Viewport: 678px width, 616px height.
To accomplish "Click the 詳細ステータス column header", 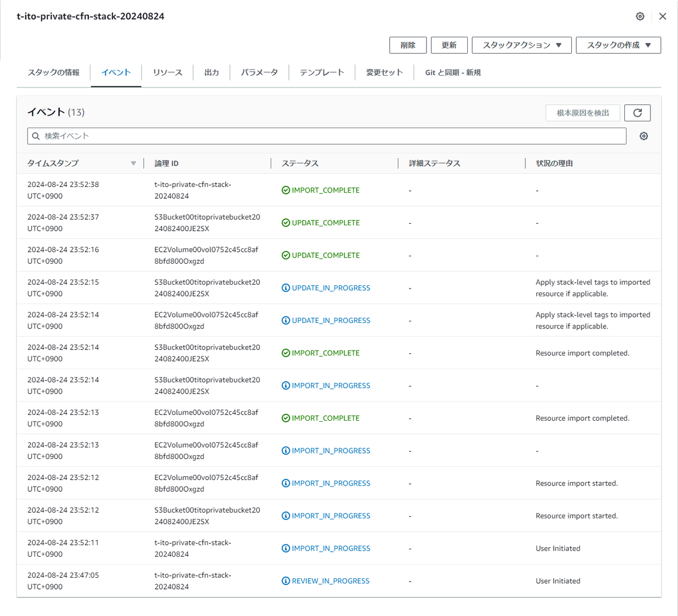I will (434, 163).
